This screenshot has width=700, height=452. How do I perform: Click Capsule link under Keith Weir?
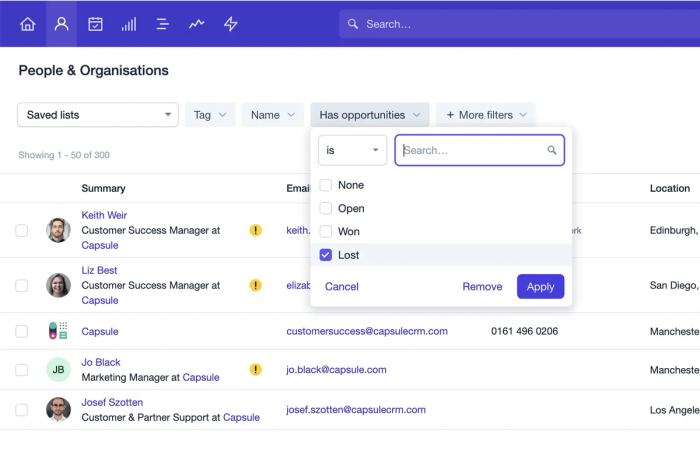coord(100,245)
